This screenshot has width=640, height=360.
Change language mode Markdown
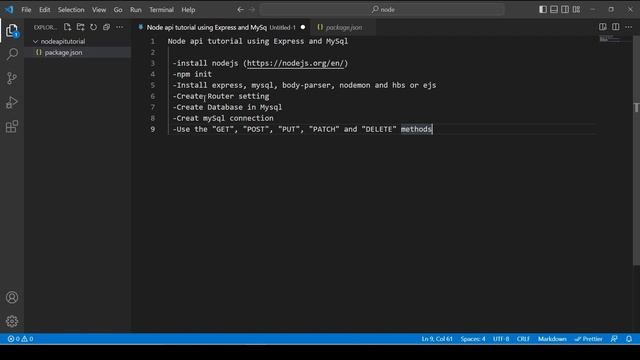552,339
